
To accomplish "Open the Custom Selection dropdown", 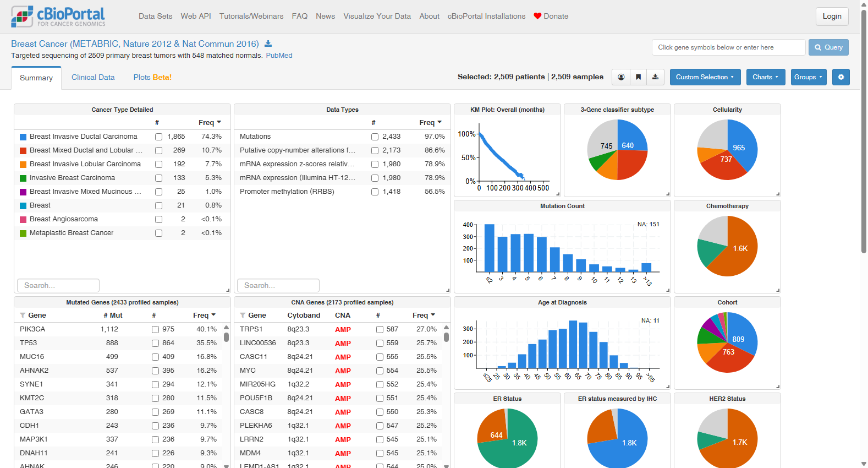I will 705,77.
